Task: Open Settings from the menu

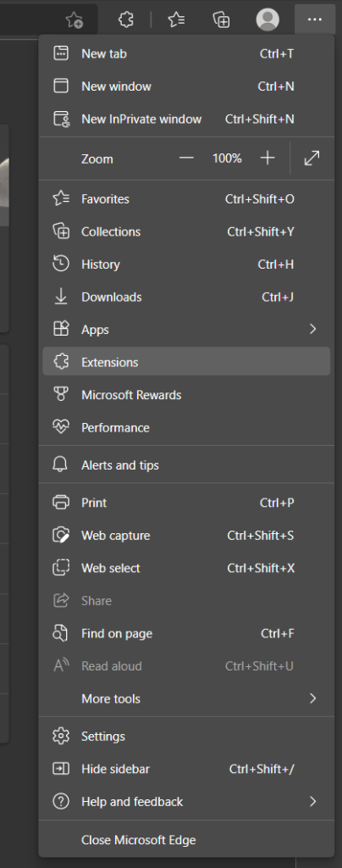Action: (186, 737)
